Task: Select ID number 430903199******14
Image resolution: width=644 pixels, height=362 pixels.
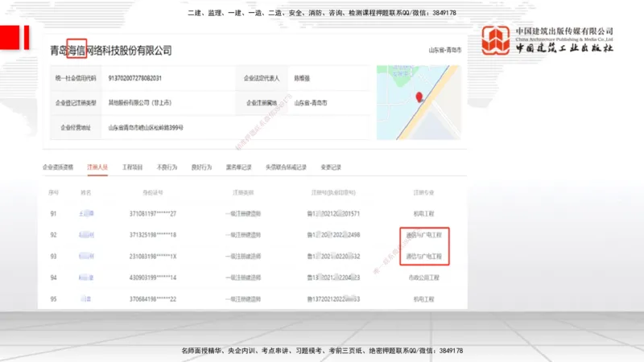Action: pos(153,278)
